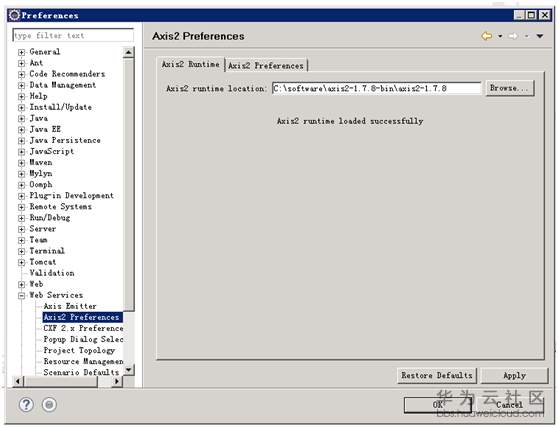This screenshot has width=558, height=428.
Task: Select Help in the tree
Action: click(x=38, y=96)
